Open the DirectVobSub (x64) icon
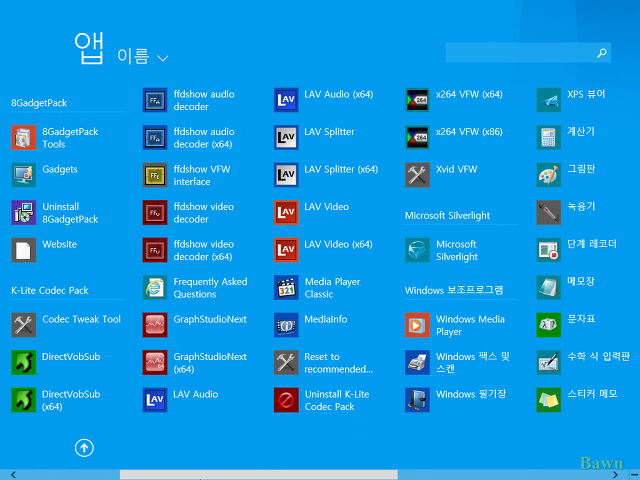640x480 pixels. pyautogui.click(x=24, y=400)
